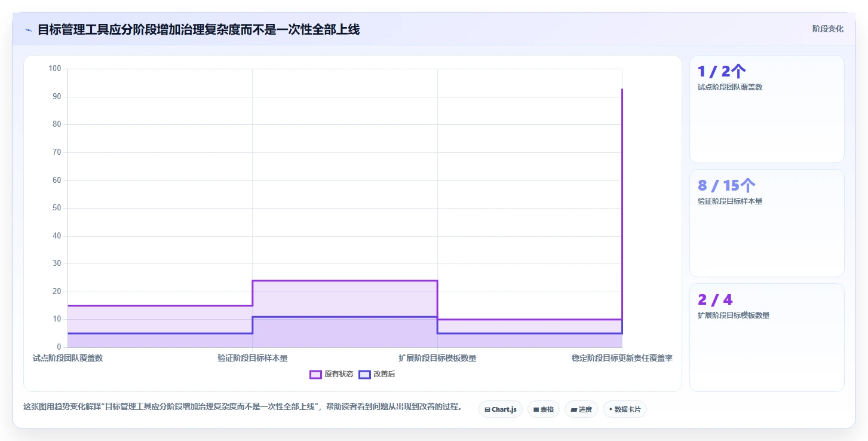Click the y-axis value 90
The image size is (868, 441).
(x=57, y=96)
